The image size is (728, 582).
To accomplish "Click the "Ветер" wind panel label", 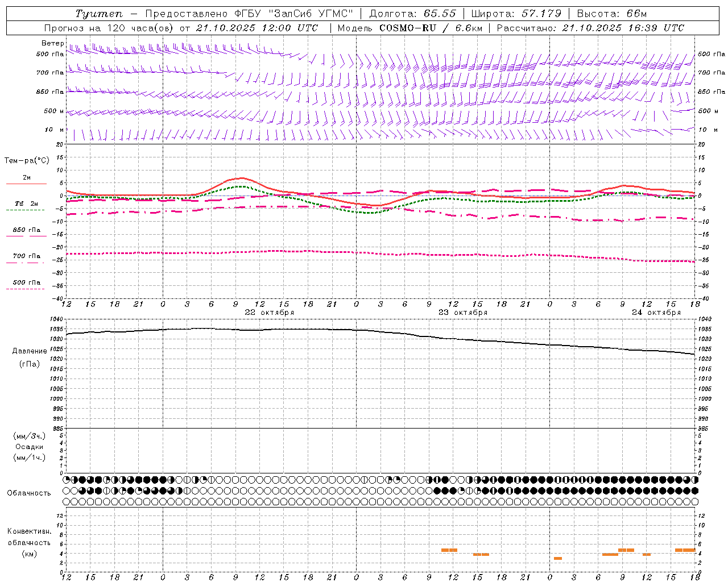I will pos(53,43).
